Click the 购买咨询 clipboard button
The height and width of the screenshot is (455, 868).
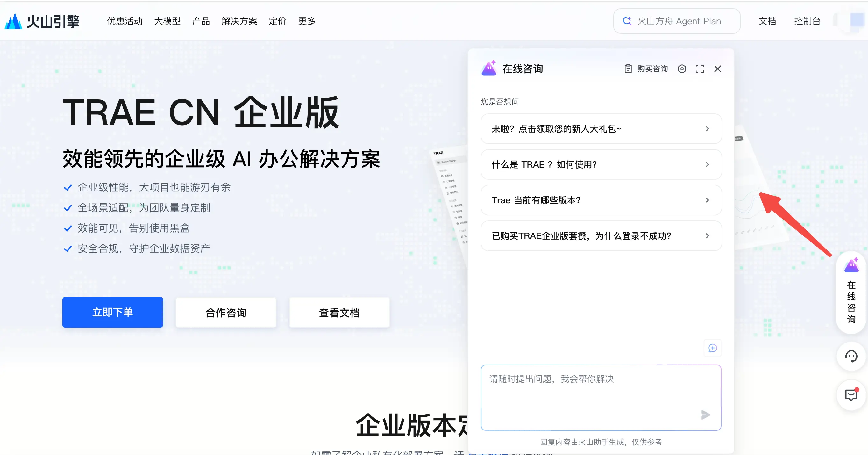point(646,69)
